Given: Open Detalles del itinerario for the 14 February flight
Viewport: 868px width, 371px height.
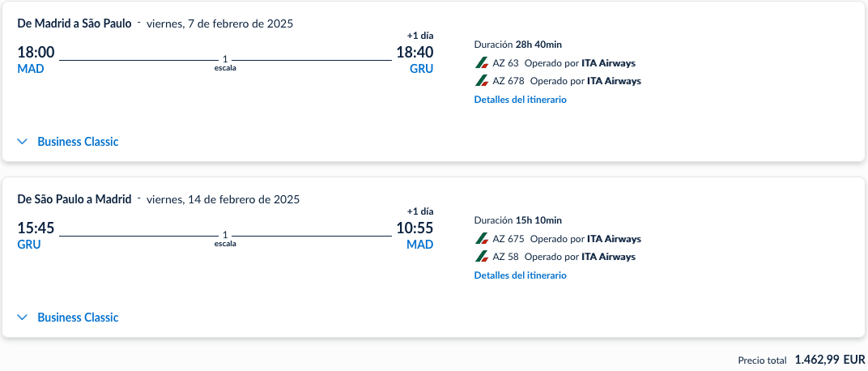Looking at the screenshot, I should [520, 275].
